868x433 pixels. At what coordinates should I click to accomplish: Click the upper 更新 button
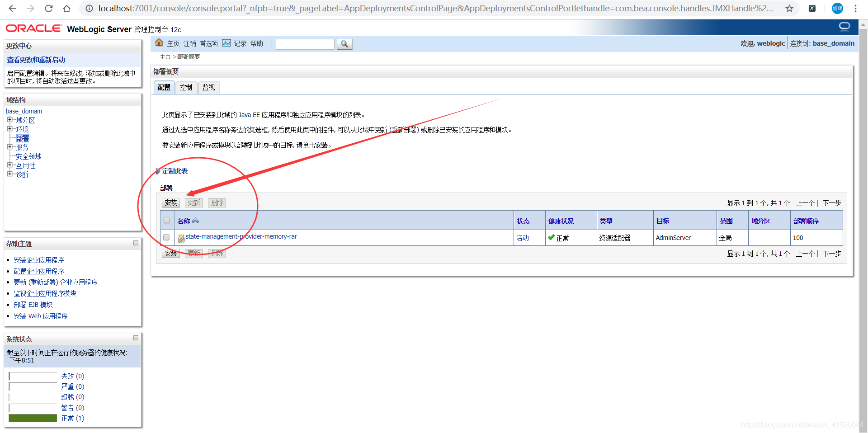pyautogui.click(x=194, y=203)
